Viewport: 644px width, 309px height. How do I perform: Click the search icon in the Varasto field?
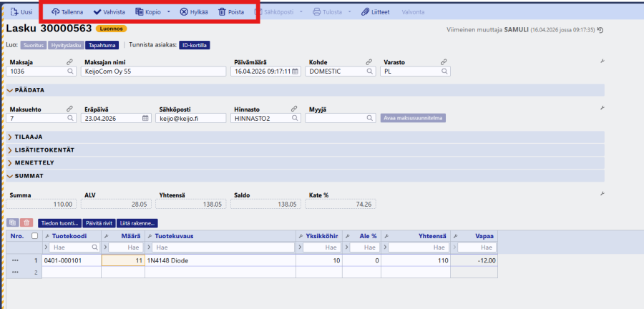click(446, 72)
